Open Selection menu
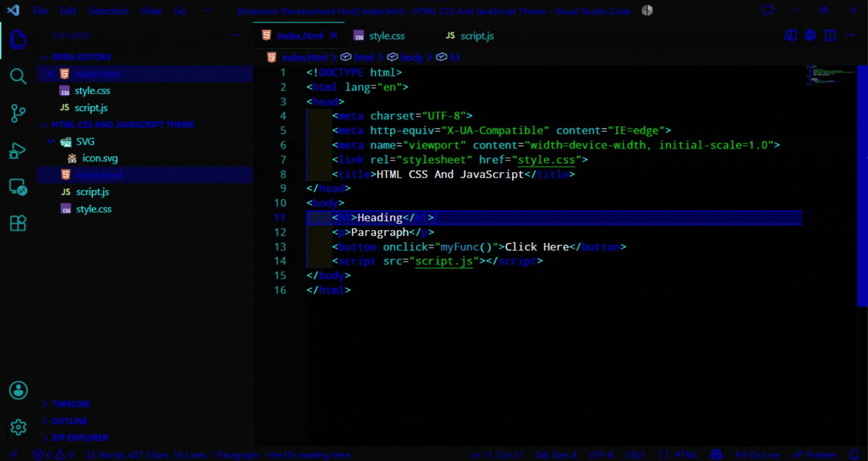This screenshot has height=461, width=868. (x=108, y=11)
